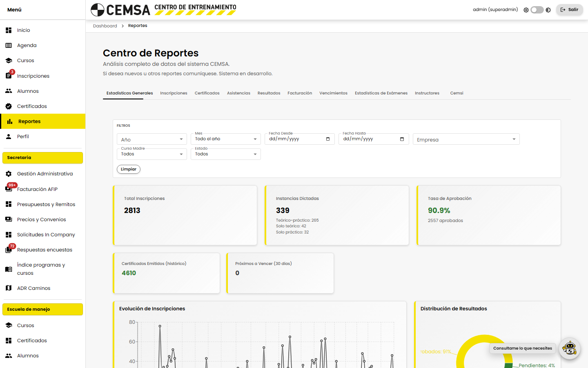Select the Estadísticas Generales tab
588x368 pixels.
click(130, 93)
